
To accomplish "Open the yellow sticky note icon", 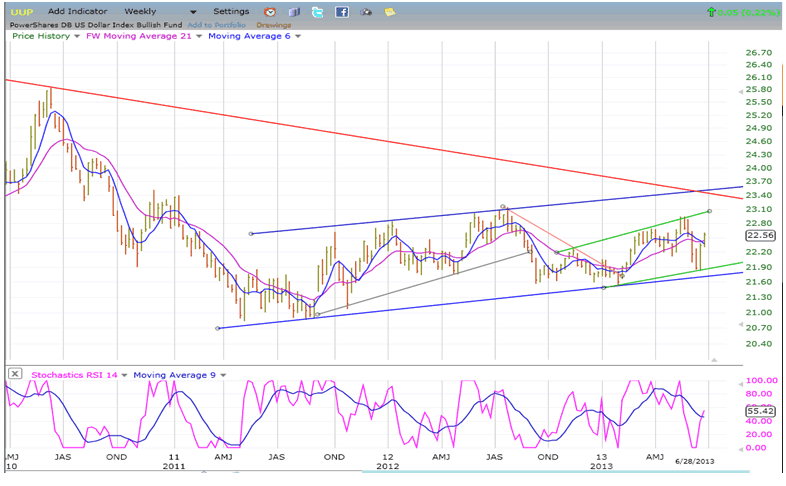I will pyautogui.click(x=390, y=12).
